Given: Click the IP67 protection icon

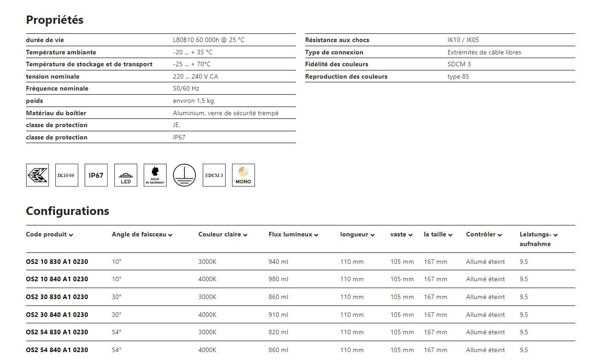Looking at the screenshot, I should (x=96, y=175).
